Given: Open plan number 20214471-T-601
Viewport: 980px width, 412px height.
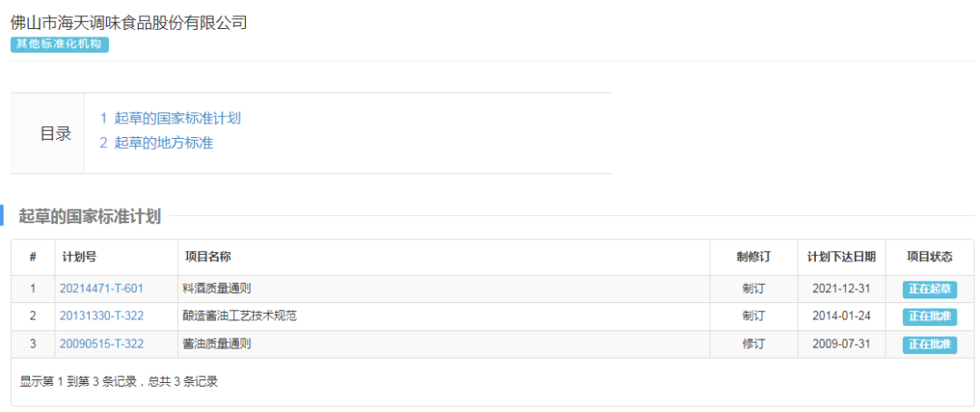Looking at the screenshot, I should pos(102,289).
